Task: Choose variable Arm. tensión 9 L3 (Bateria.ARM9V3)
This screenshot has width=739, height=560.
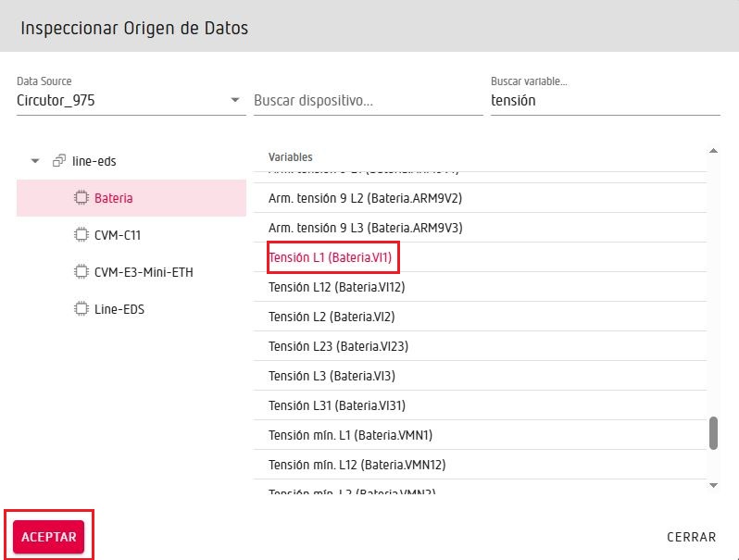Action: point(480,228)
